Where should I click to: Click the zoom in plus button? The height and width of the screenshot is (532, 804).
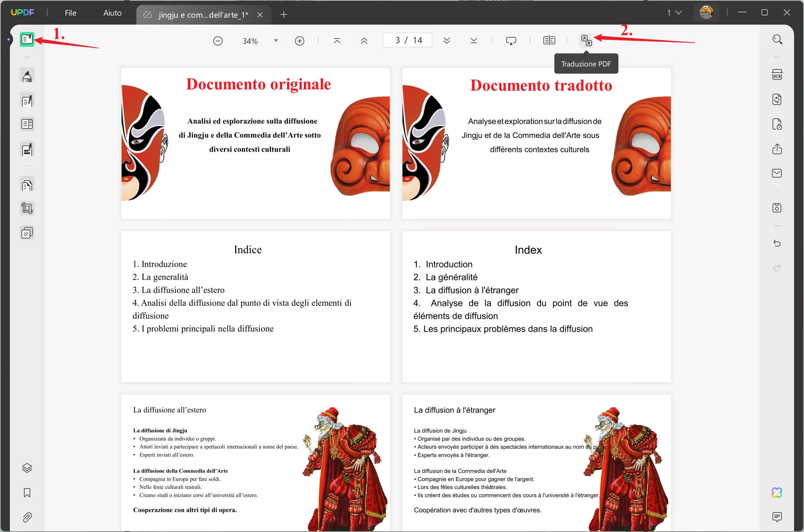[x=300, y=41]
